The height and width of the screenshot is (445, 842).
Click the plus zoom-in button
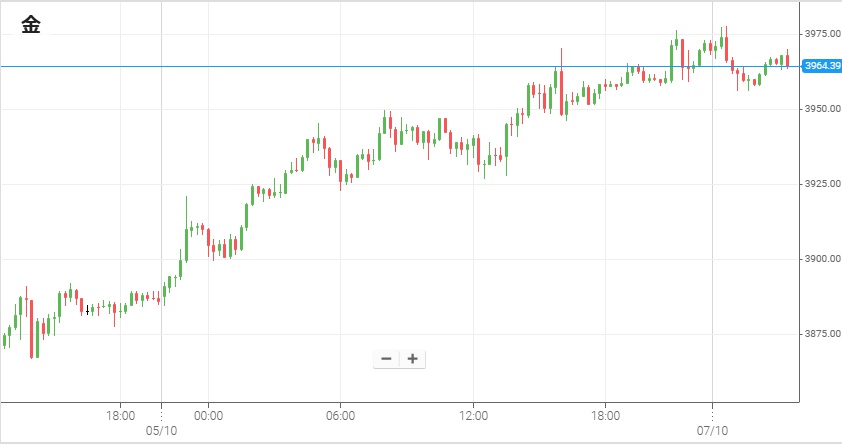(412, 359)
